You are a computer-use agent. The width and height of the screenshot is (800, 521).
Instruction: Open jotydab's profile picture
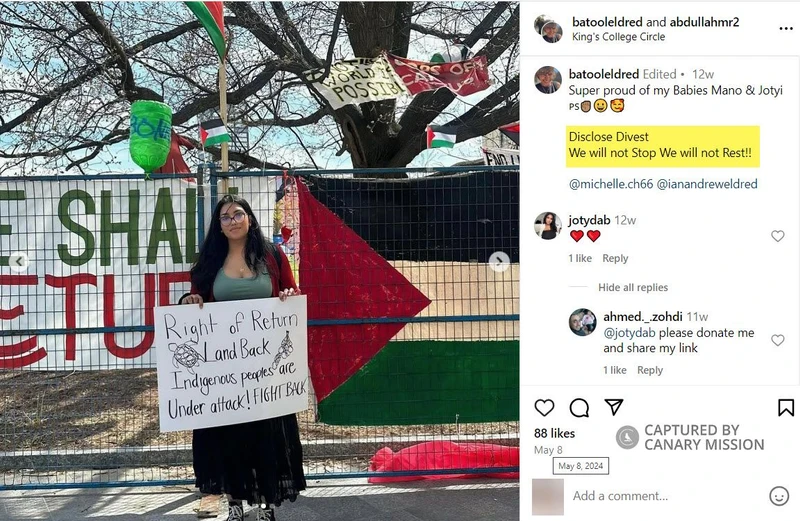[547, 226]
